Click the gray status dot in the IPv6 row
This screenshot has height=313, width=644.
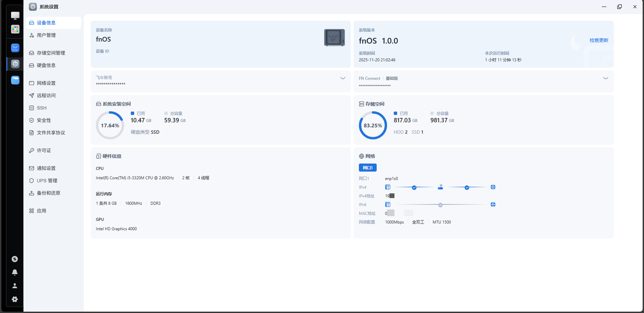point(440,205)
